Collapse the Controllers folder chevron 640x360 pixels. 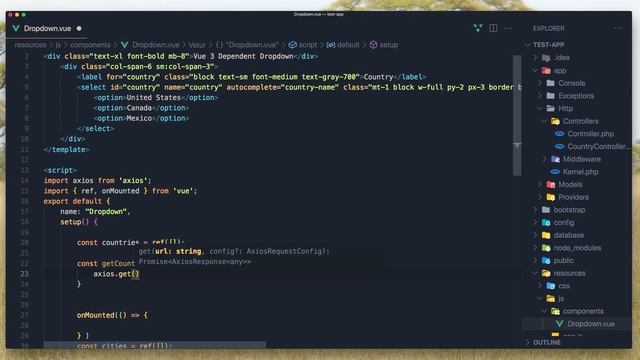(544, 121)
